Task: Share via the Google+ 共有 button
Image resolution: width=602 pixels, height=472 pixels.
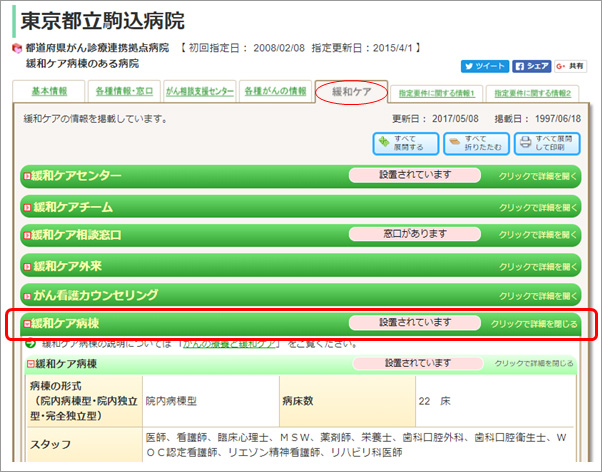Action: pyautogui.click(x=570, y=66)
